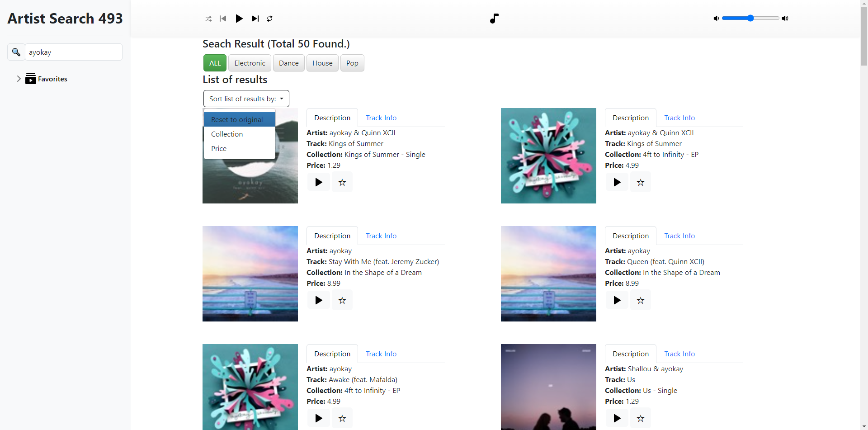
Task: Filter results by ALL genres
Action: [215, 63]
